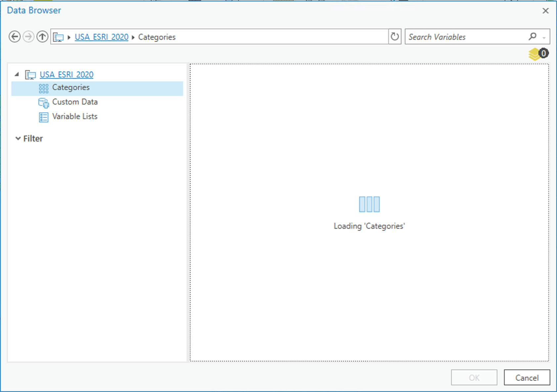Click the USA_ESRI_2020 dataset icon in the tree
557x392 pixels.
click(x=30, y=75)
